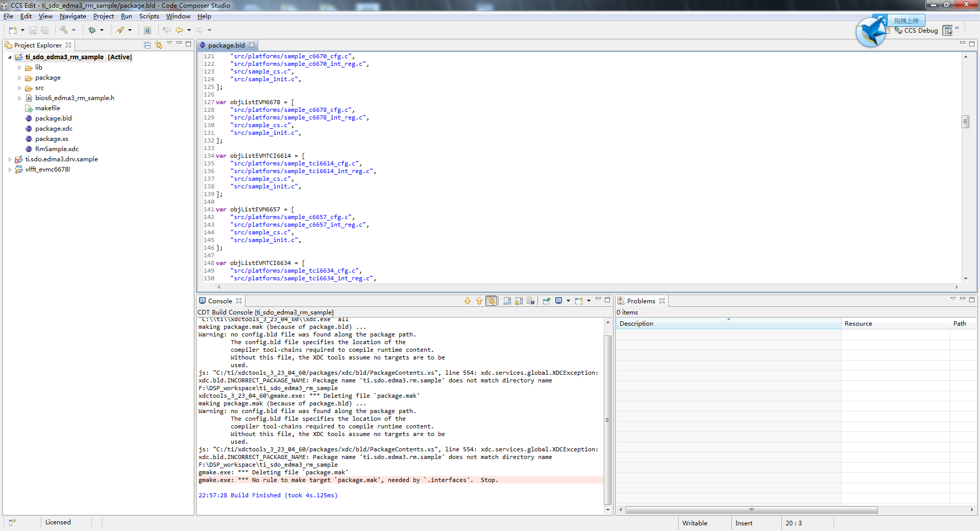Open Build configuration dropdown arrow
The height and width of the screenshot is (531, 980).
pos(73,30)
